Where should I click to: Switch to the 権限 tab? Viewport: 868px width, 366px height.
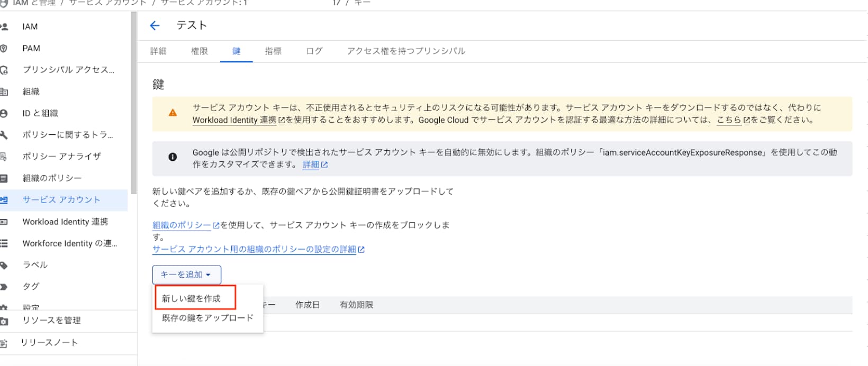[200, 51]
